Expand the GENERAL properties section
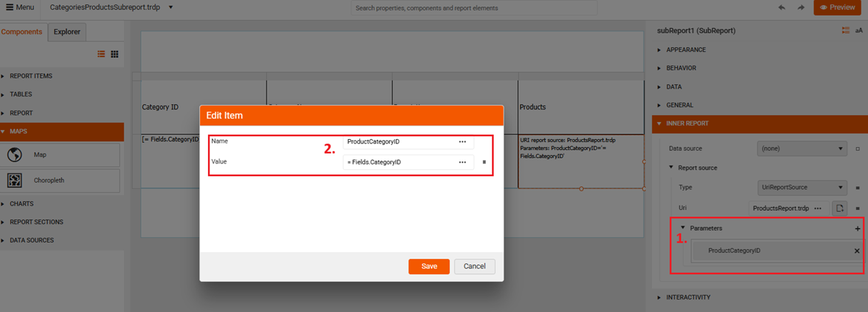 [x=759, y=106]
